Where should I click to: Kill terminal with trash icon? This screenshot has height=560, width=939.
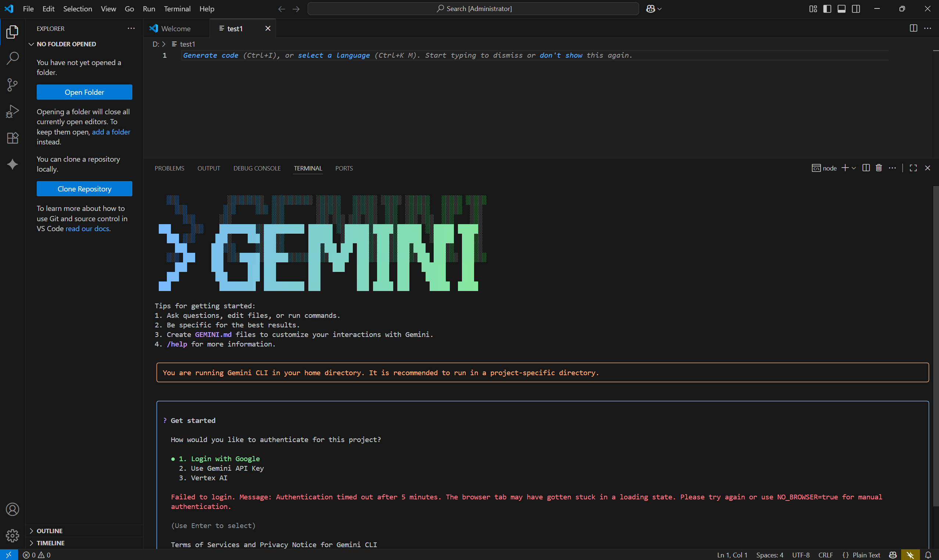point(879,168)
